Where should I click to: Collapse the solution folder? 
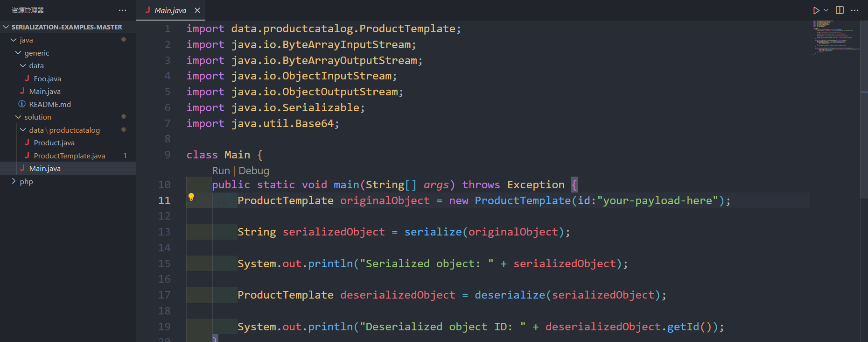point(38,117)
